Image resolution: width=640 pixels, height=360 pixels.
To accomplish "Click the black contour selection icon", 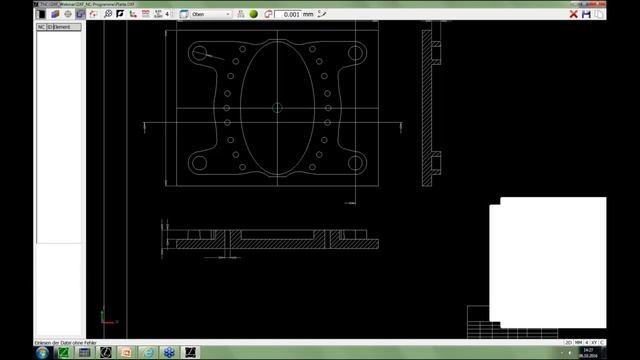I will 120,14.
